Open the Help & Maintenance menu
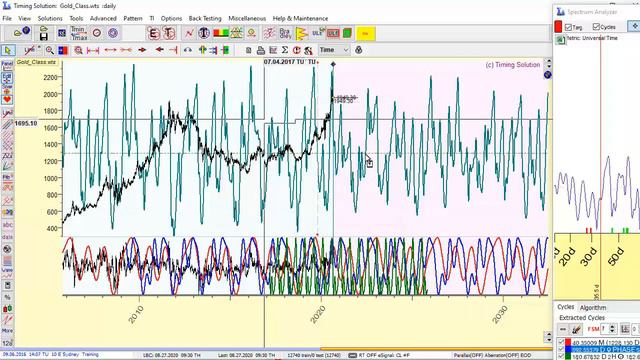The image size is (640, 360). tap(300, 18)
